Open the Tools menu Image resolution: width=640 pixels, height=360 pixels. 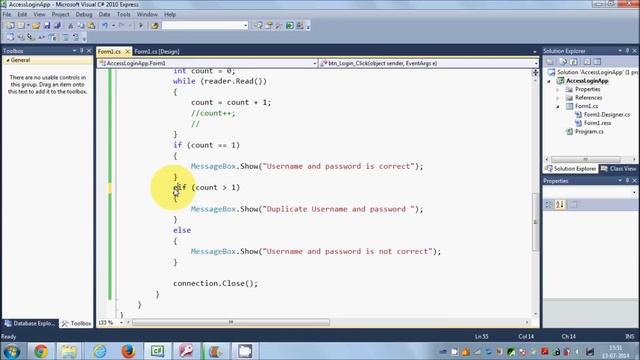click(124, 14)
